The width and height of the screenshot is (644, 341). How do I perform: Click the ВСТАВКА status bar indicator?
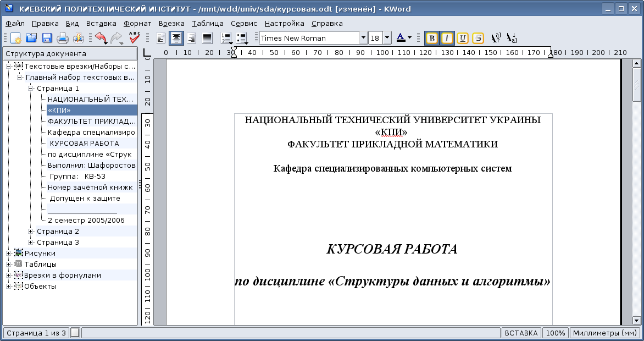point(520,333)
